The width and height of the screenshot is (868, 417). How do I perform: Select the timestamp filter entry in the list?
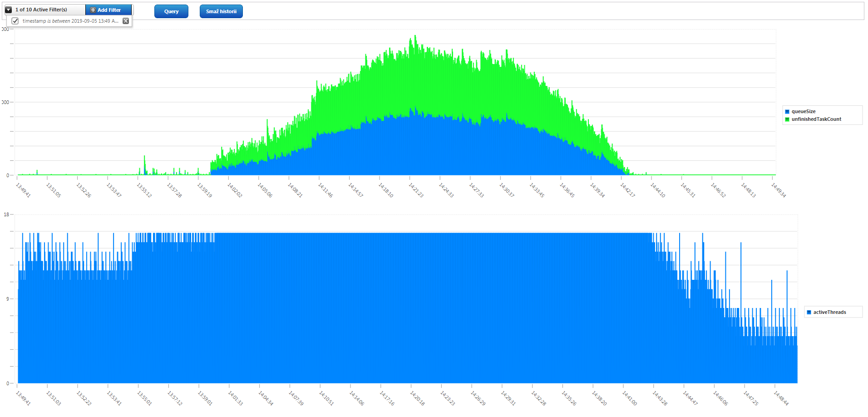click(68, 21)
